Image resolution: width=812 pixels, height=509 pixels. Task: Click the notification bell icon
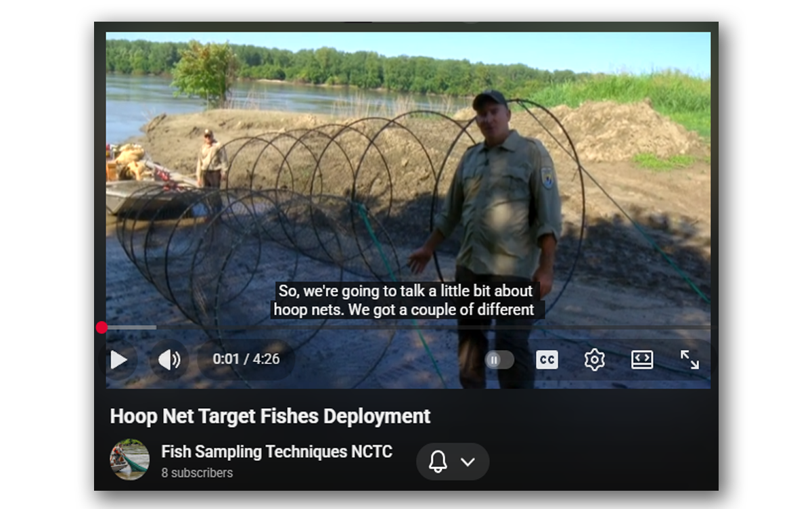pos(438,462)
